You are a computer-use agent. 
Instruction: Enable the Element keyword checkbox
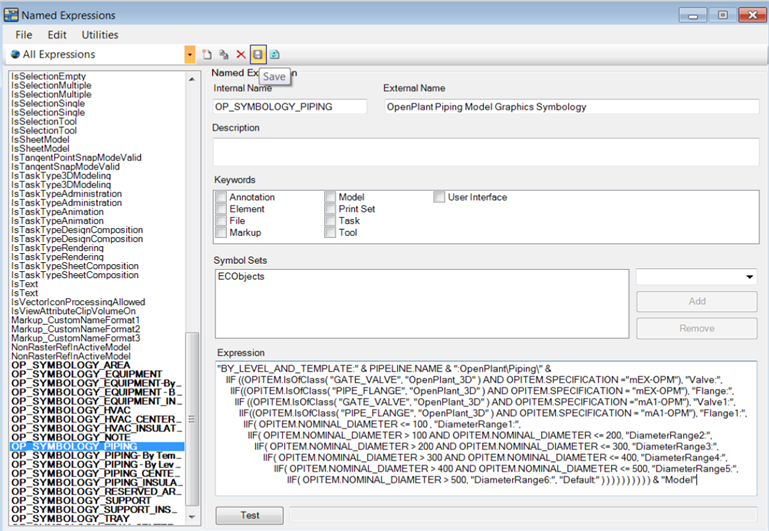tap(221, 209)
